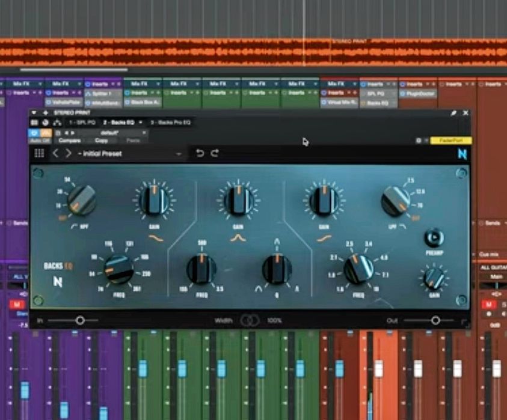This screenshot has height=420, width=507.
Task: Switch to the 3 - Backs Pro EQ tab
Action: (170, 123)
